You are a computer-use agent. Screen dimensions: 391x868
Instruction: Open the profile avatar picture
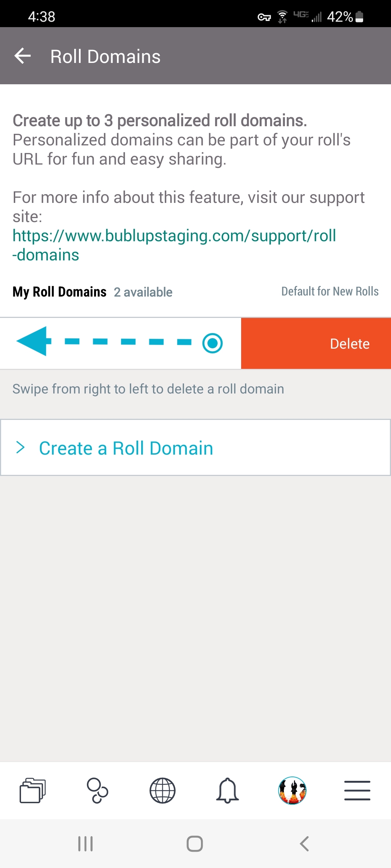click(293, 790)
